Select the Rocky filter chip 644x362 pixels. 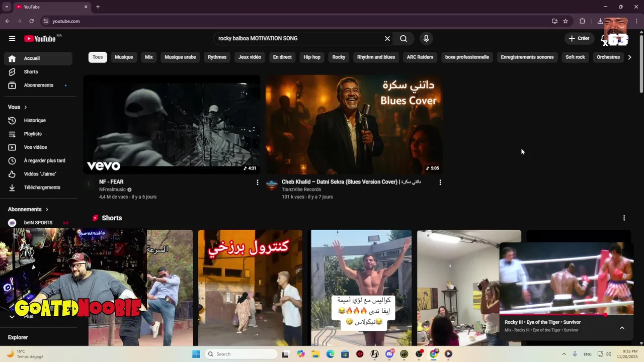tap(339, 57)
